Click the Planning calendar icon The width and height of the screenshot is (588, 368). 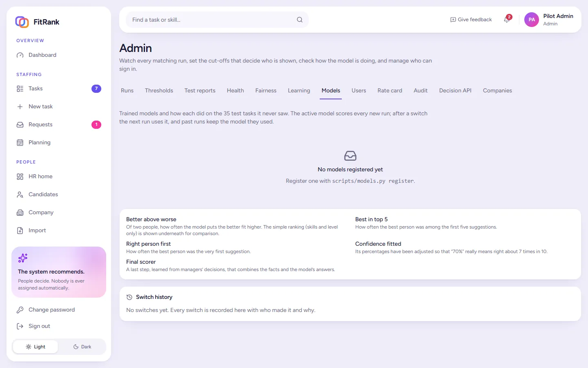[20, 143]
